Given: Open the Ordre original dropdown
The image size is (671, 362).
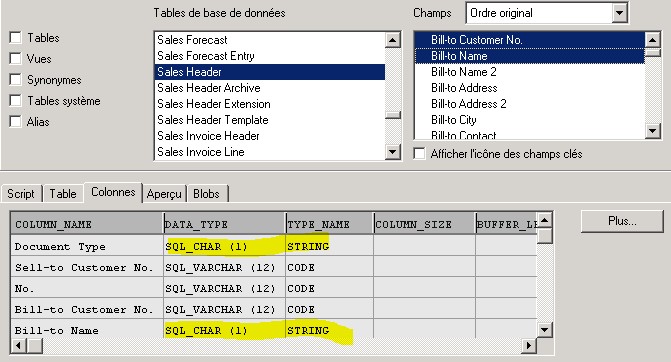Looking at the screenshot, I should point(546,13).
